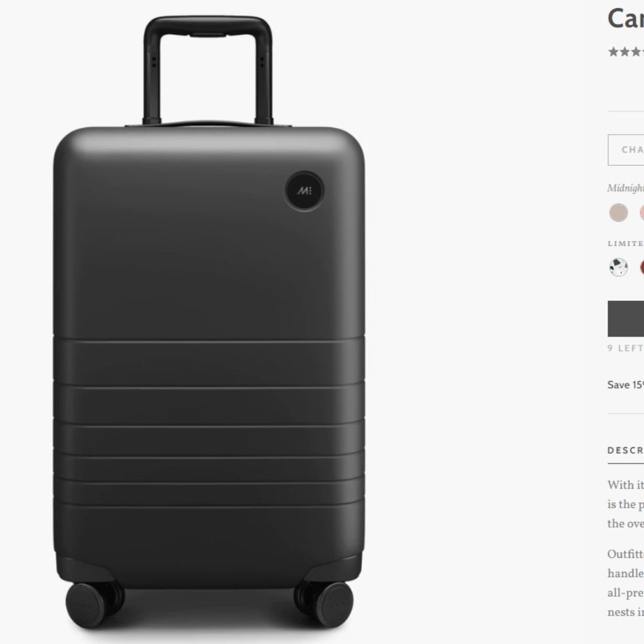The height and width of the screenshot is (644, 644).
Task: Click the LIMITED edition heading
Action: coord(625,243)
